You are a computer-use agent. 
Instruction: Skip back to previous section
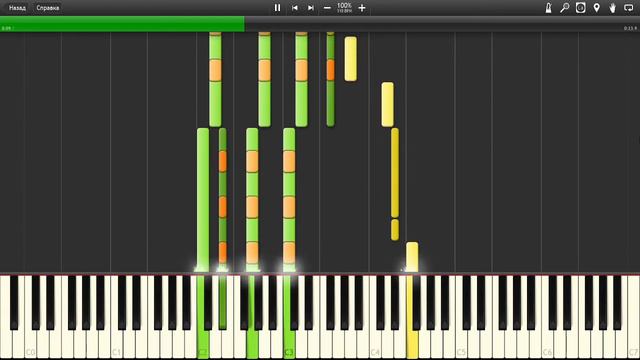coord(294,8)
